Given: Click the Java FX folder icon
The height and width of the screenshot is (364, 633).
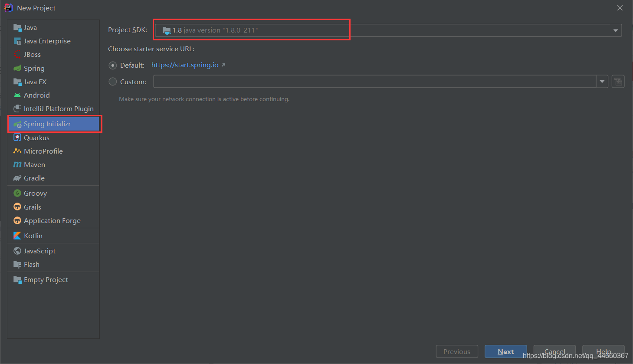Looking at the screenshot, I should 17,82.
